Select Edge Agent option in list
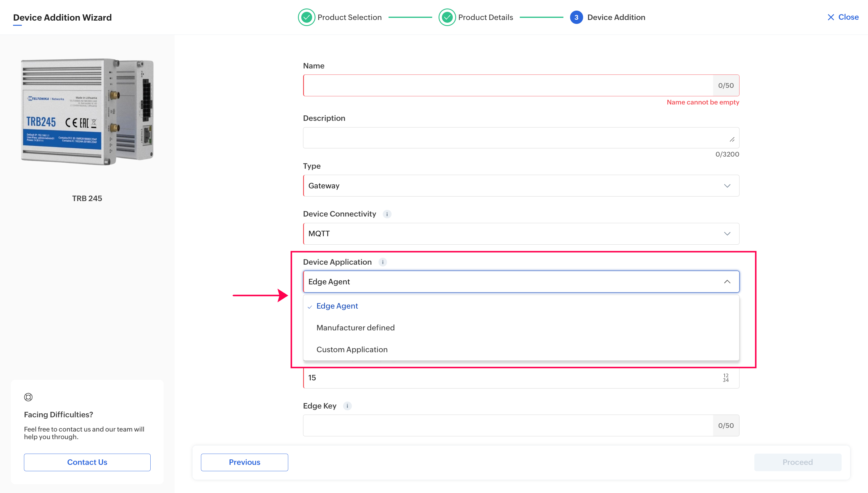 [337, 306]
